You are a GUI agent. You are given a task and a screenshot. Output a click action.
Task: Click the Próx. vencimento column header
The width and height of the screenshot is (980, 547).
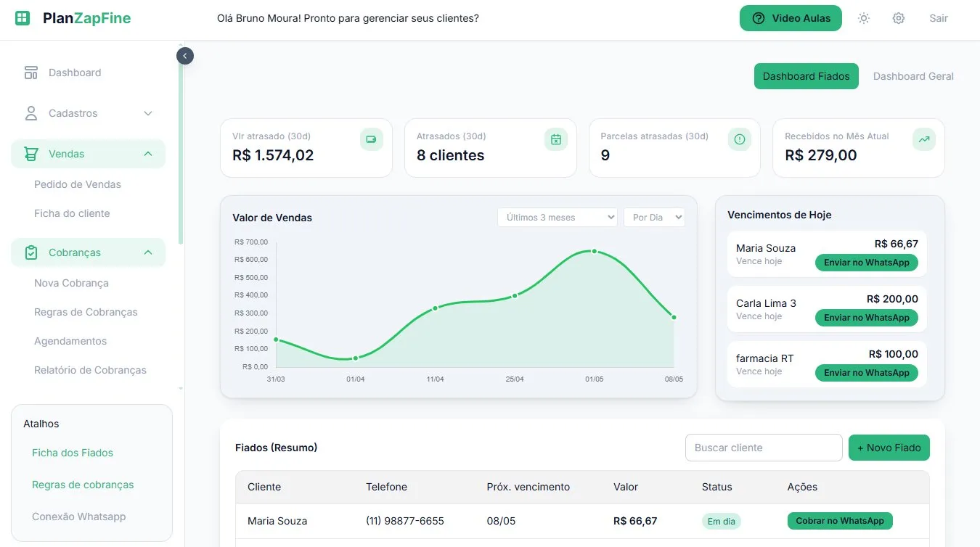tap(528, 487)
